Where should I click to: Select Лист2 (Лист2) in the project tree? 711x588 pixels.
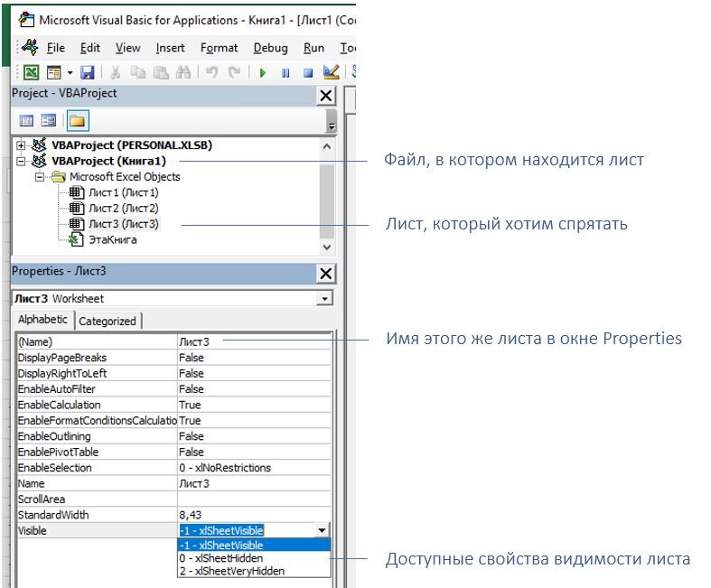tap(124, 208)
